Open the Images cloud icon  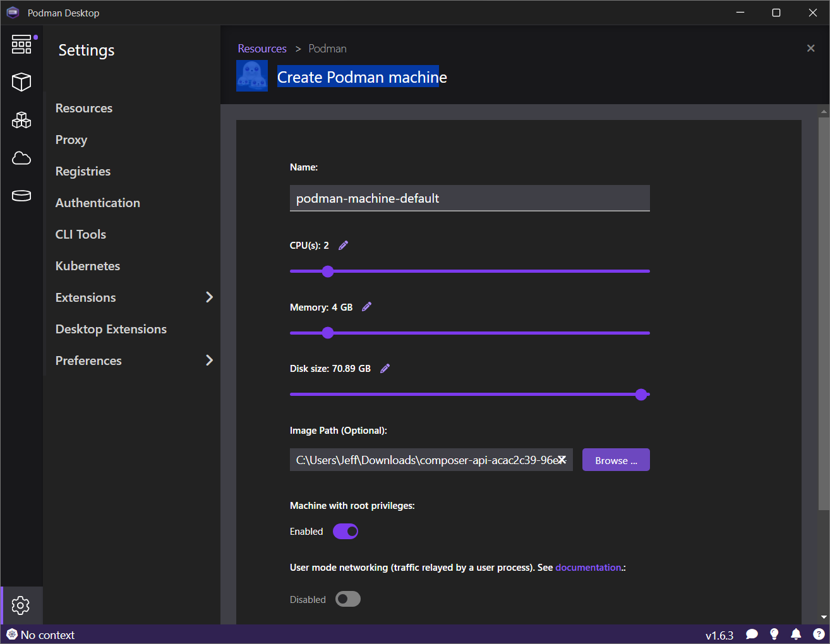[x=21, y=158]
